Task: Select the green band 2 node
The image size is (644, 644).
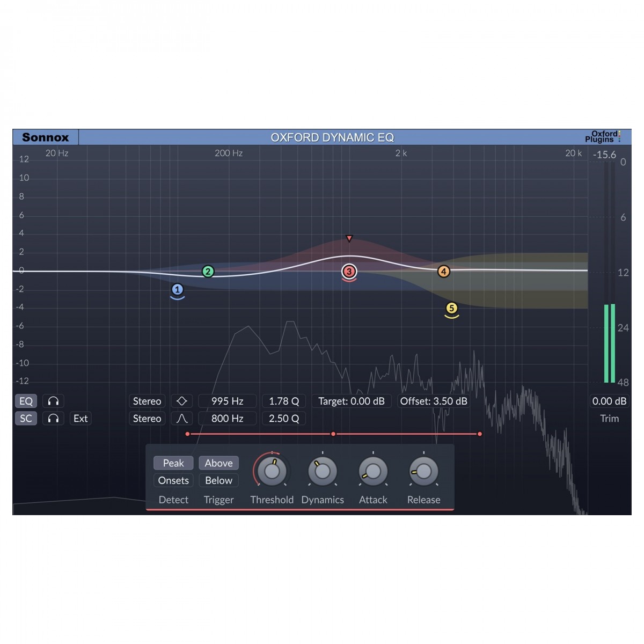Action: 208,272
